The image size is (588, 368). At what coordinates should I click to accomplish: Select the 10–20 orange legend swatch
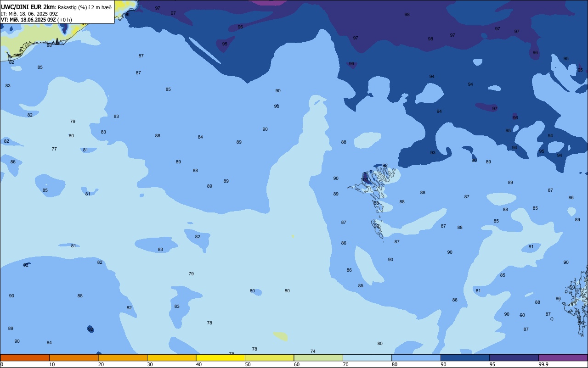[73, 357]
